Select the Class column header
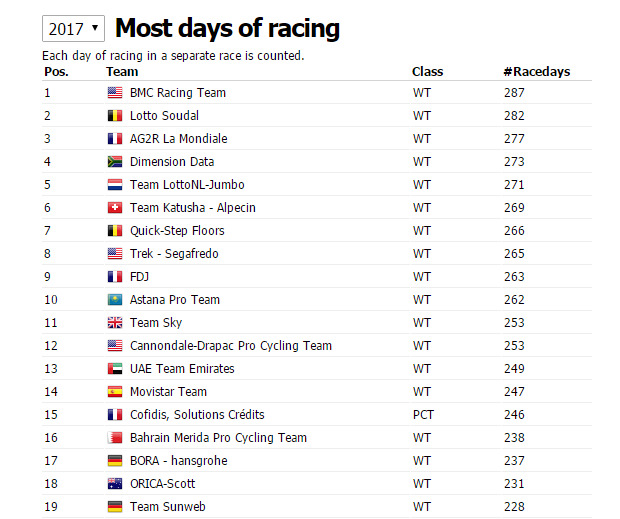620x519 pixels. tap(427, 72)
